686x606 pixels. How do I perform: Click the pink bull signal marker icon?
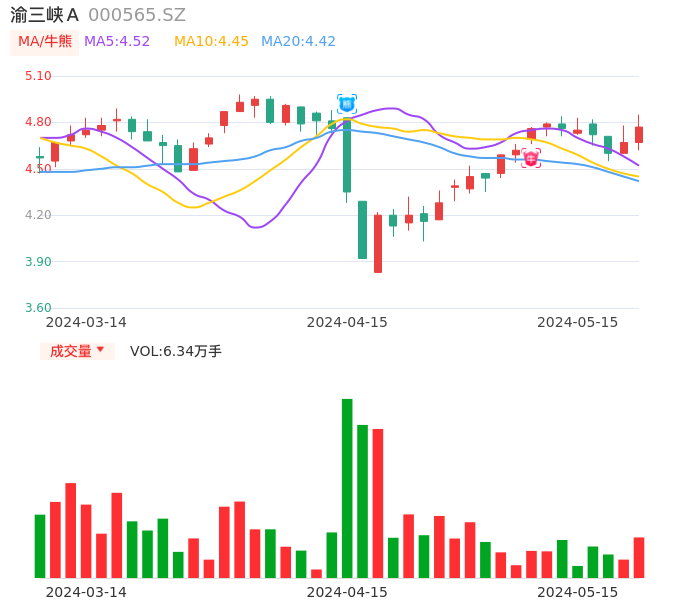pos(531,158)
